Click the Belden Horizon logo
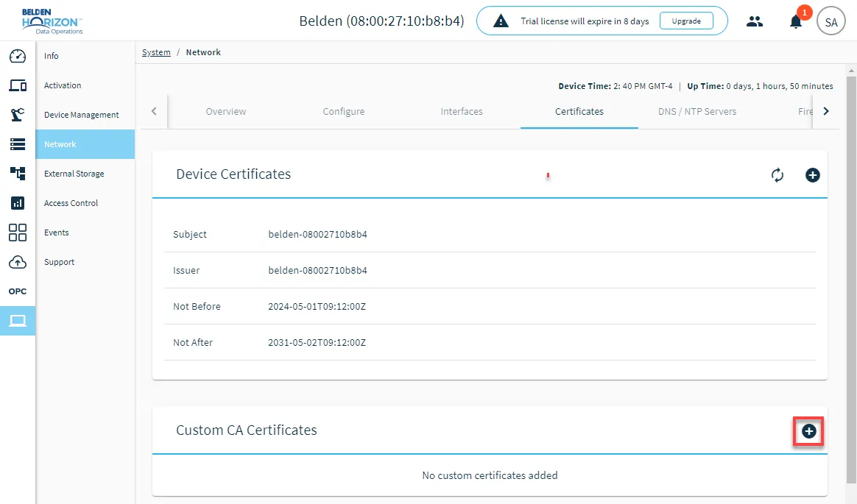Viewport: 857px width, 504px height. 52,21
